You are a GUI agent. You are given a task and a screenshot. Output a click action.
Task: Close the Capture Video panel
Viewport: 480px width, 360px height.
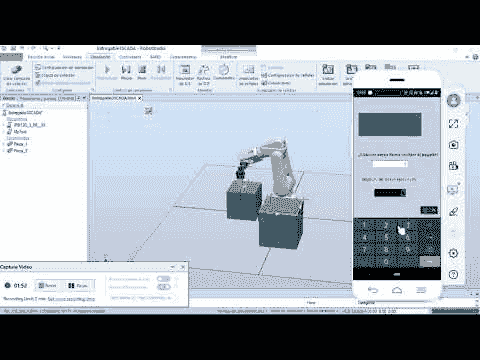[x=182, y=267]
